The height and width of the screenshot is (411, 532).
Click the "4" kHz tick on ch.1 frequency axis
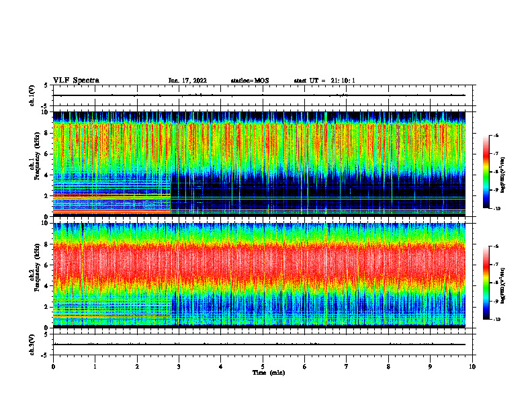click(x=47, y=175)
